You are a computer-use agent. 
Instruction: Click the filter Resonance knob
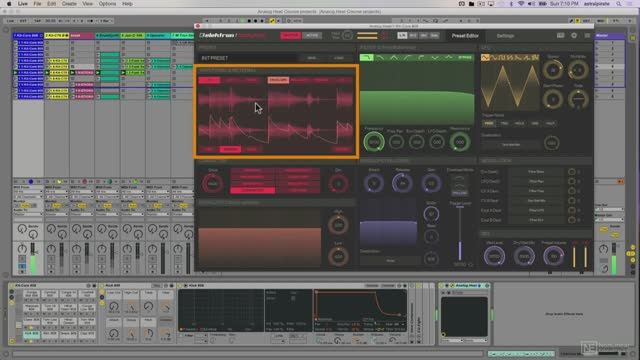click(x=460, y=142)
